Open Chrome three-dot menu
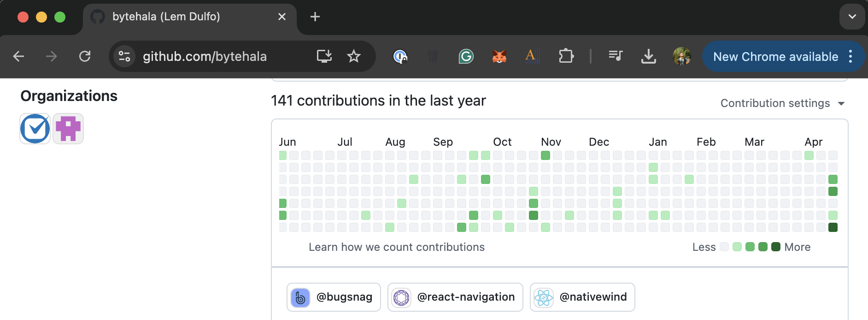868x320 pixels. pyautogui.click(x=850, y=56)
